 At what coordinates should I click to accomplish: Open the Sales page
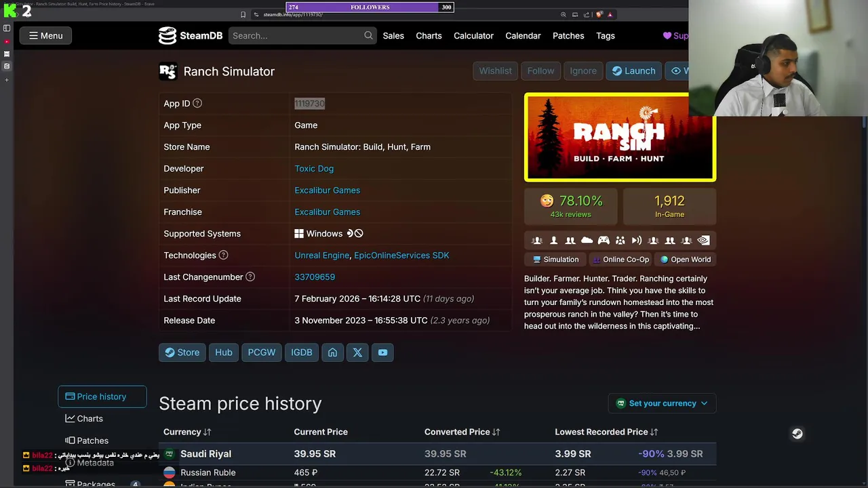click(x=393, y=36)
